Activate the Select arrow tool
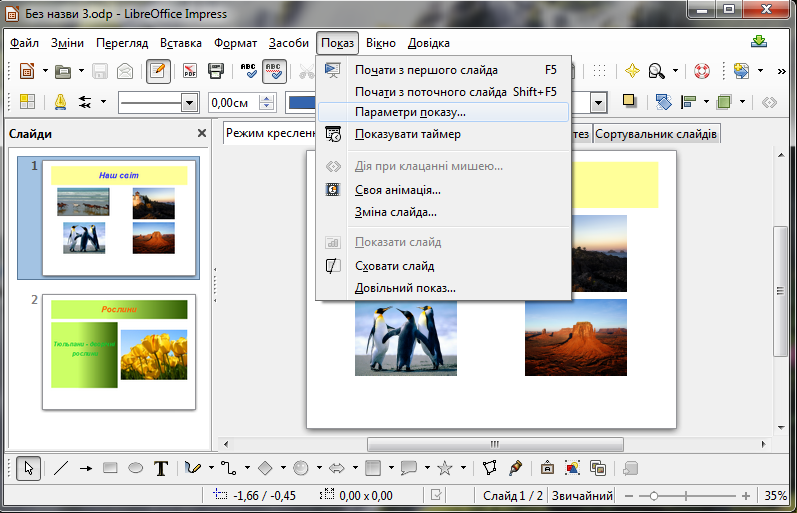This screenshot has height=513, width=797. [28, 468]
